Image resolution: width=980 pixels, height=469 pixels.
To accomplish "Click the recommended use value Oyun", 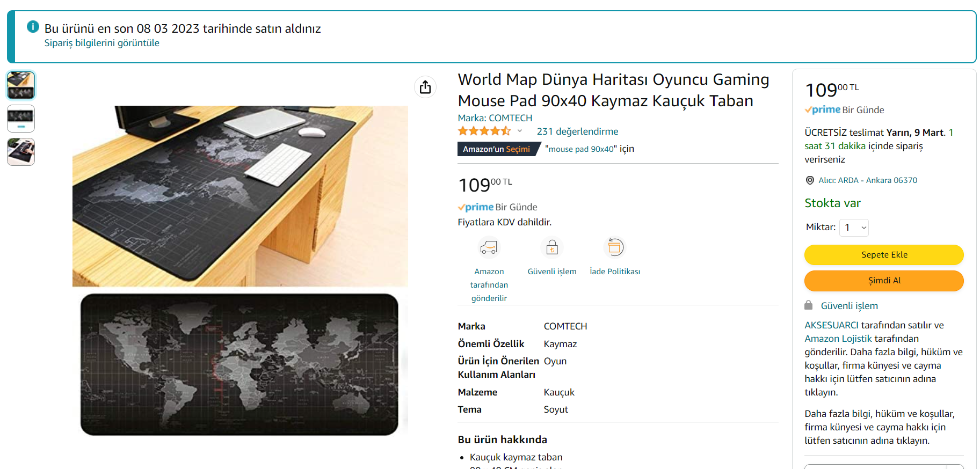I will pos(555,361).
